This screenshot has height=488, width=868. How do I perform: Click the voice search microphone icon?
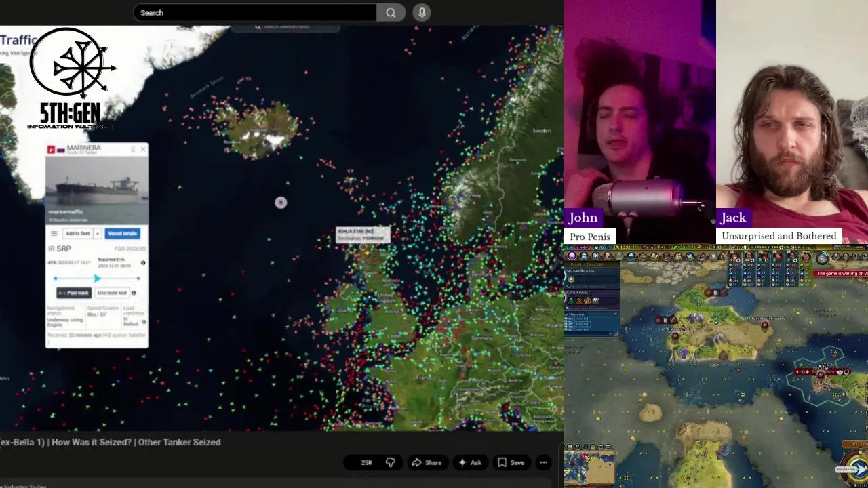pos(422,12)
